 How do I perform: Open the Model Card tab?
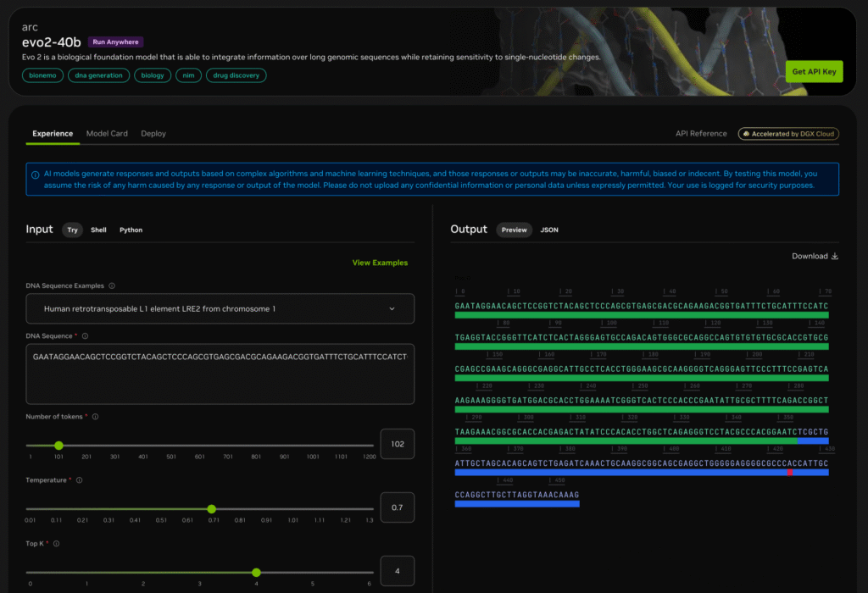[x=107, y=134]
